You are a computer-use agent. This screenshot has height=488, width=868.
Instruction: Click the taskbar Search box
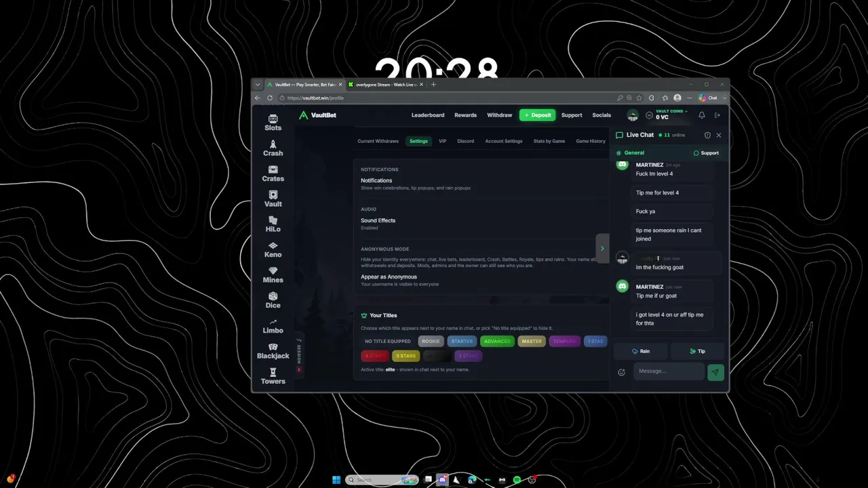(382, 480)
